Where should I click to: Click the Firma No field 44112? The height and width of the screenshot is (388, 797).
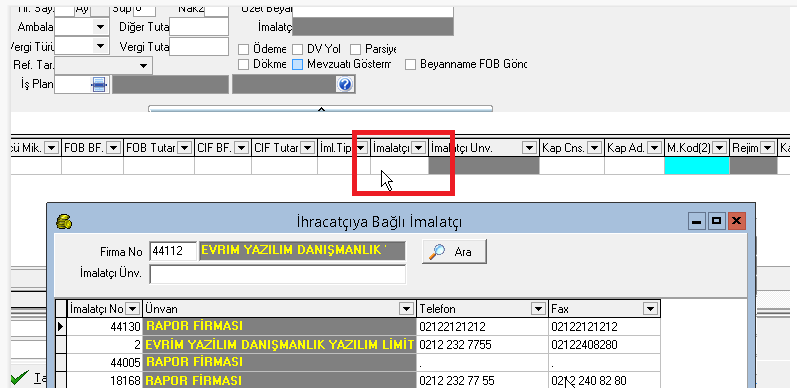click(173, 251)
